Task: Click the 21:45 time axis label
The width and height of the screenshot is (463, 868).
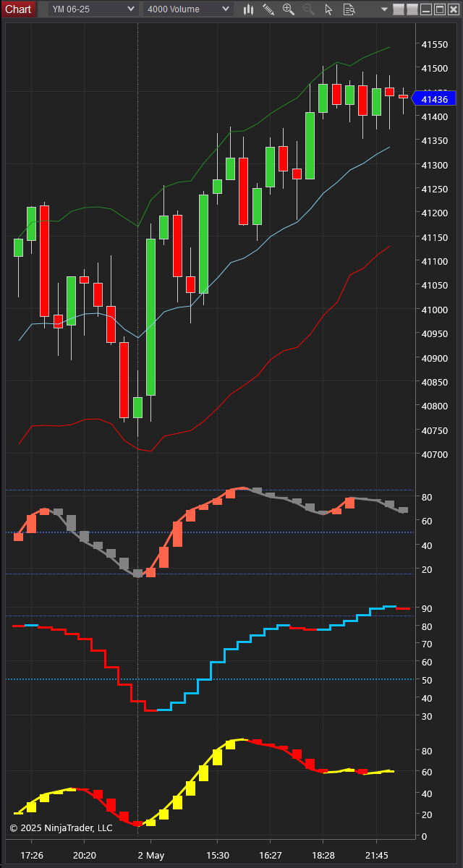Action: click(x=377, y=856)
